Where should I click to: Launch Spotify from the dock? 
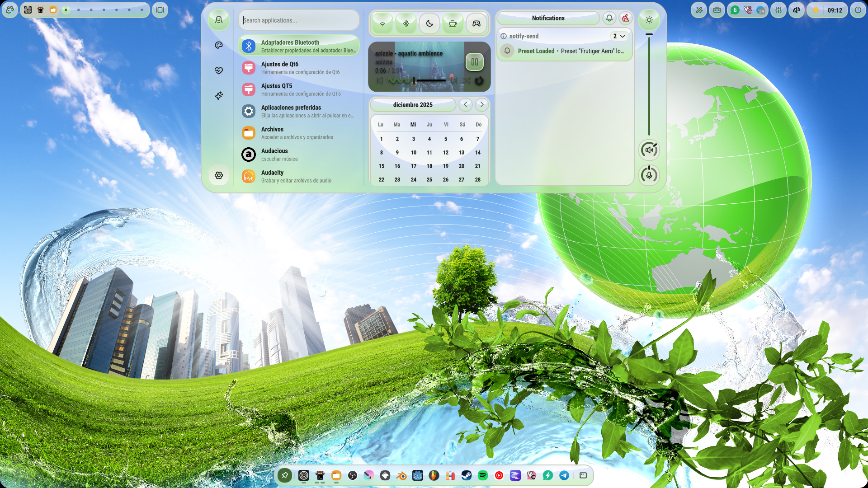click(483, 475)
